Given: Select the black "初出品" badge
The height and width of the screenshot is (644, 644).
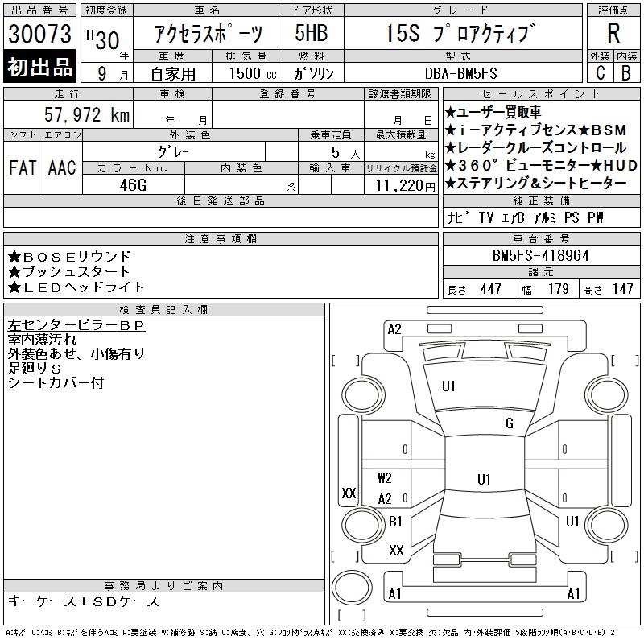Looking at the screenshot, I should pos(39,66).
